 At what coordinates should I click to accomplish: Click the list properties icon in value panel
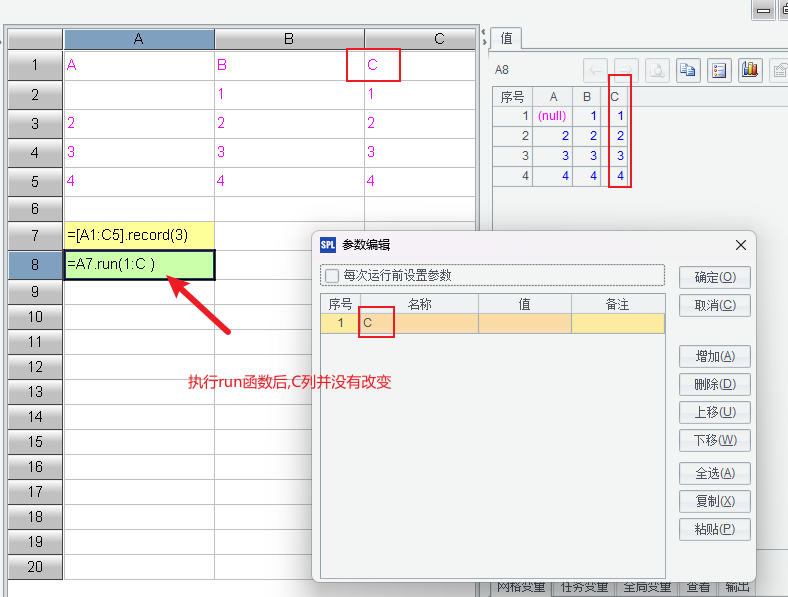click(x=719, y=70)
